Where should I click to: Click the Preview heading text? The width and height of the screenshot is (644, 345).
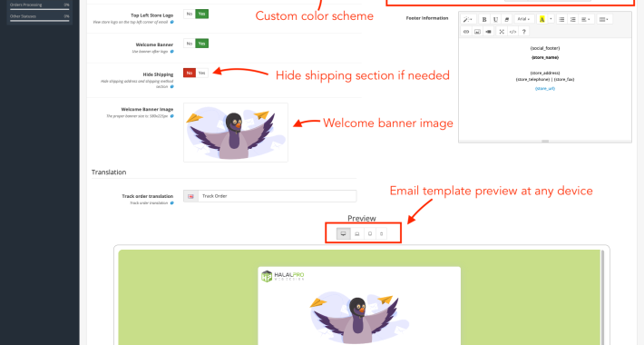pos(362,219)
